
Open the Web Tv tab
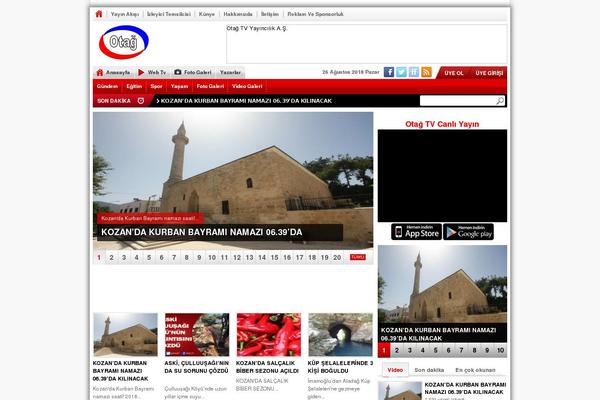[x=152, y=73]
